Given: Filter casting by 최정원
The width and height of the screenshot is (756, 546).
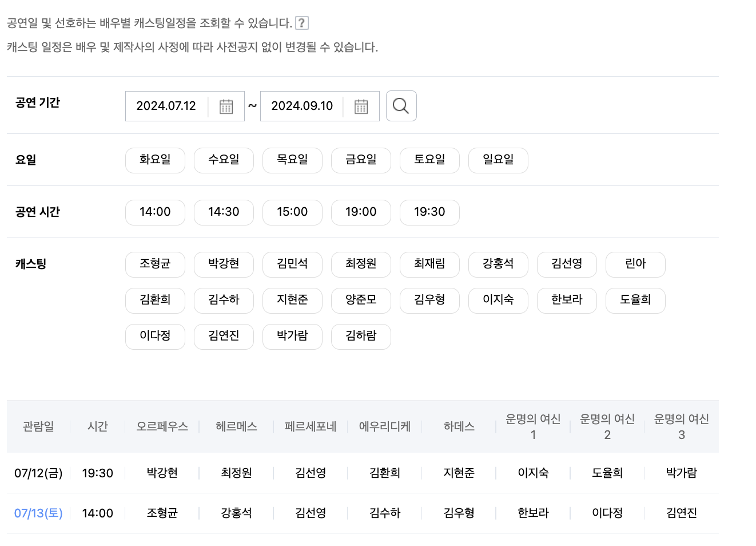Looking at the screenshot, I should click(x=361, y=264).
